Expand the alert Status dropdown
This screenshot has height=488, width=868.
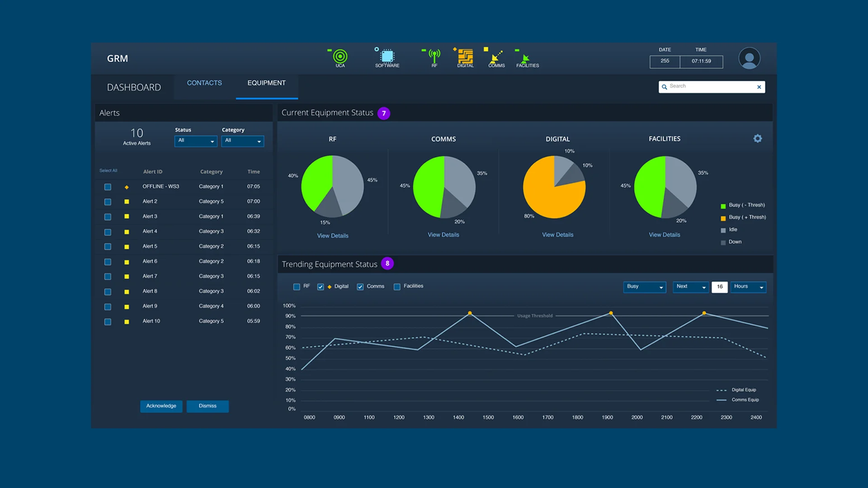click(x=196, y=141)
